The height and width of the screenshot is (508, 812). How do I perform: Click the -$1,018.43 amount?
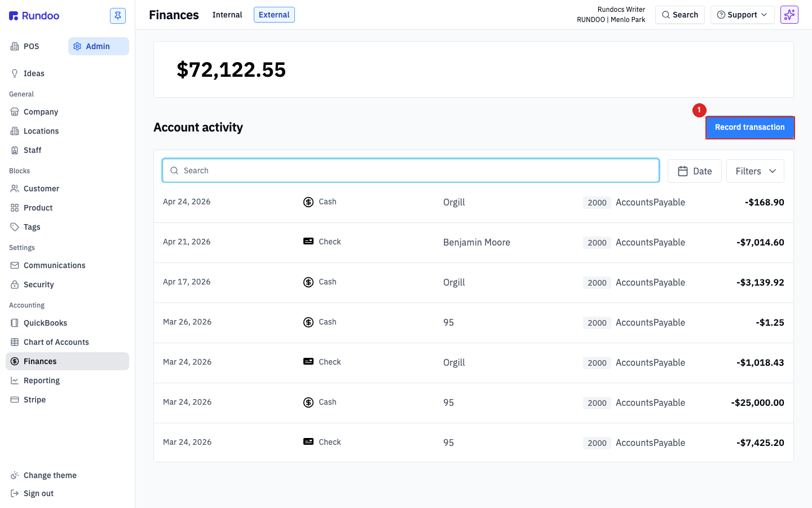tap(760, 362)
